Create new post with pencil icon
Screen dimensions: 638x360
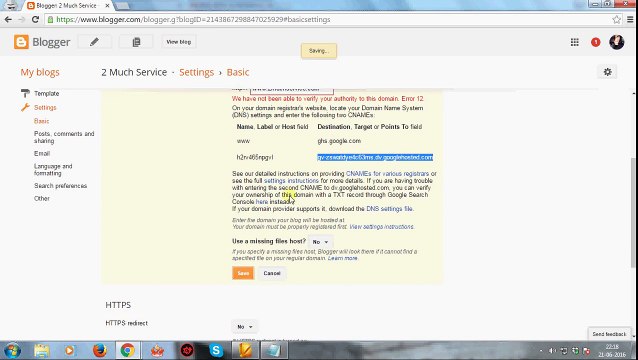94,42
